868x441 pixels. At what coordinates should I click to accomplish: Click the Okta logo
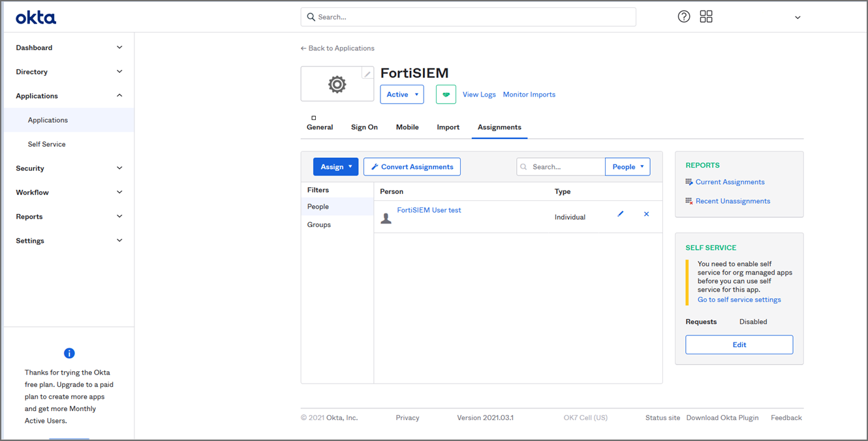(x=36, y=18)
